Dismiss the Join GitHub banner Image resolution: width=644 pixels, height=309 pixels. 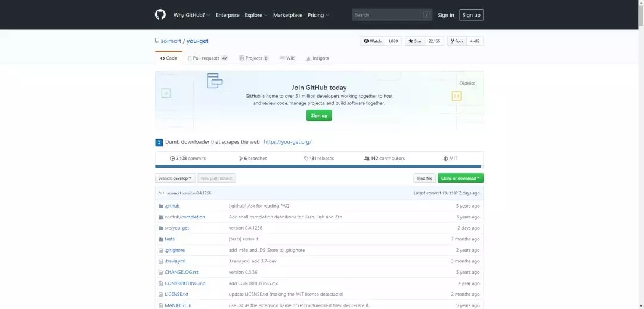click(467, 84)
